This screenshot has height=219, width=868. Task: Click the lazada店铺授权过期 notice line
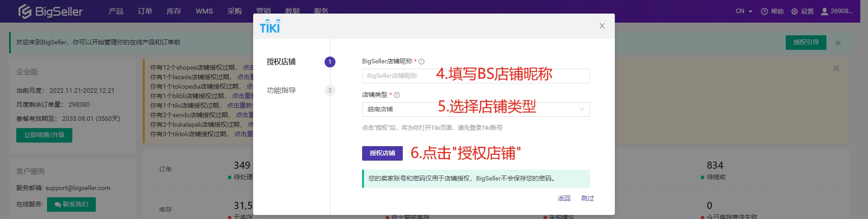pyautogui.click(x=202, y=77)
